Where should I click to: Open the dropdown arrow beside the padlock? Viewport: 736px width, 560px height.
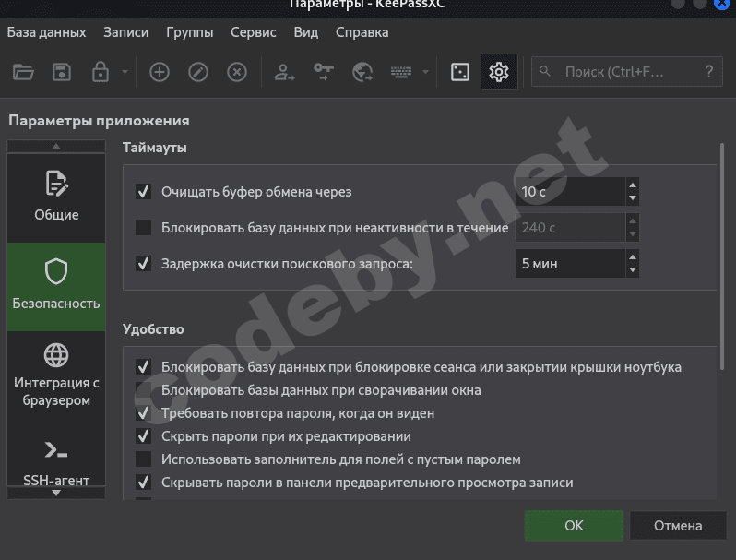pyautogui.click(x=125, y=72)
